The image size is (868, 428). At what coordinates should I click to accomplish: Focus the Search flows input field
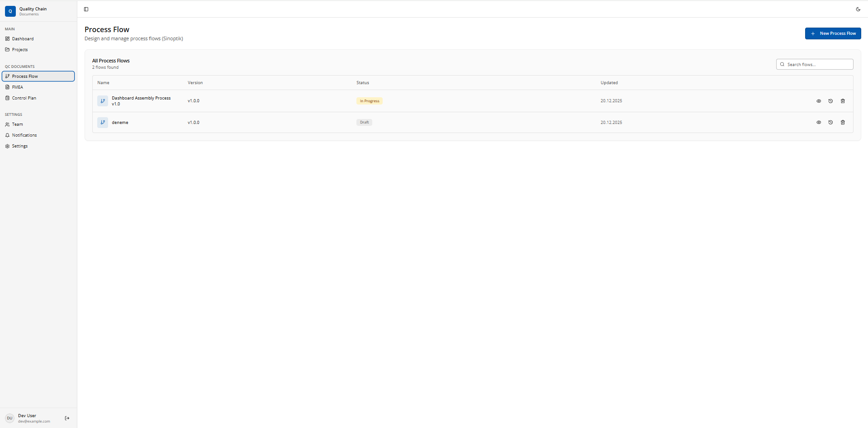pos(815,64)
